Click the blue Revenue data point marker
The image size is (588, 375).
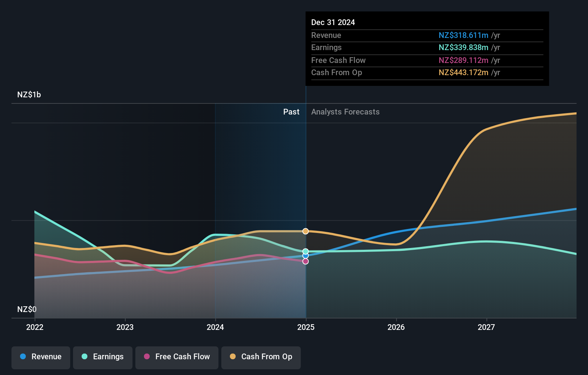(305, 256)
